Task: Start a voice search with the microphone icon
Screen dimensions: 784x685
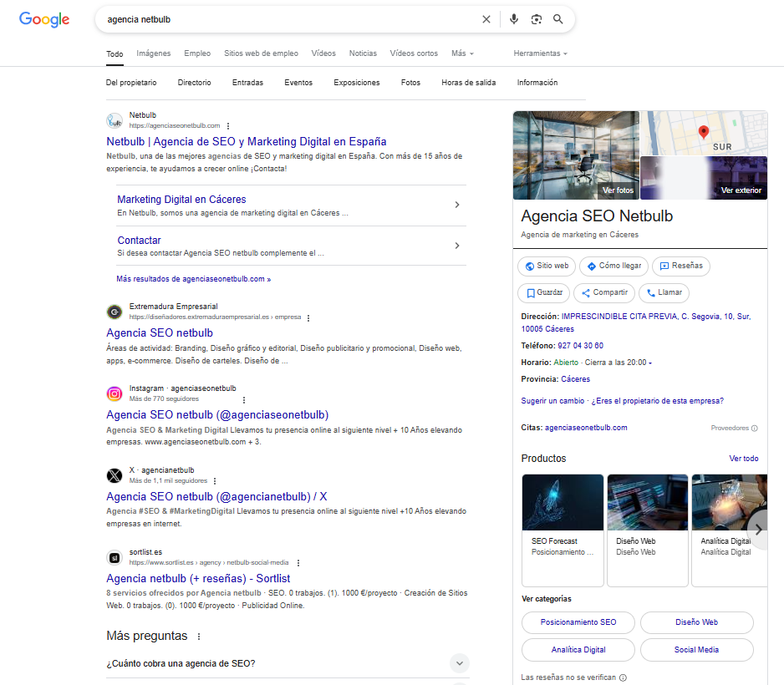Action: click(513, 18)
